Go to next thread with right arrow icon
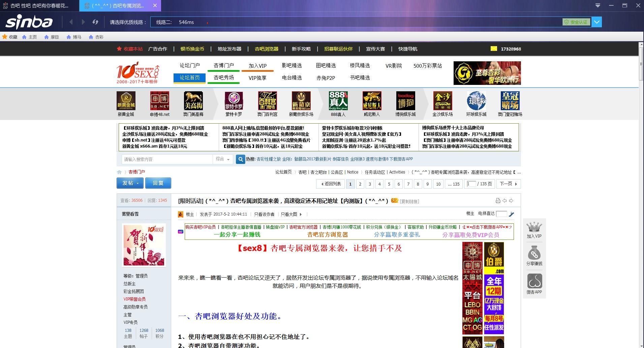 click(511, 201)
